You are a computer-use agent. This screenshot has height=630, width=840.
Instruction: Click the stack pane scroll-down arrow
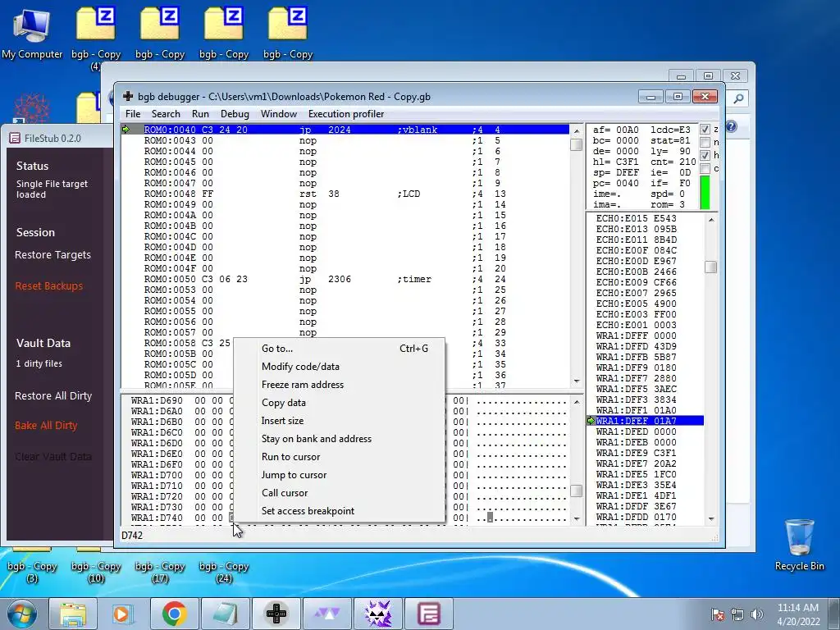pos(711,518)
